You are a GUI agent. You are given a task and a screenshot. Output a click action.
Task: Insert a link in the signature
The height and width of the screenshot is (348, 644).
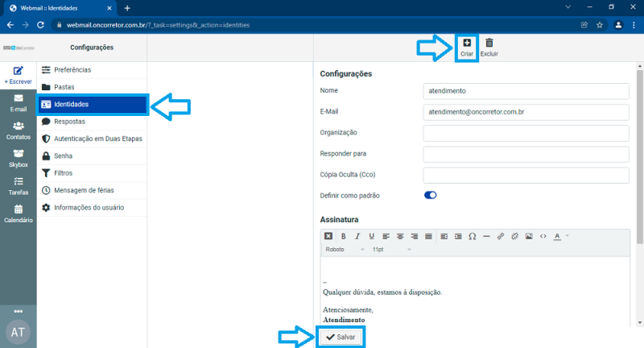click(501, 236)
